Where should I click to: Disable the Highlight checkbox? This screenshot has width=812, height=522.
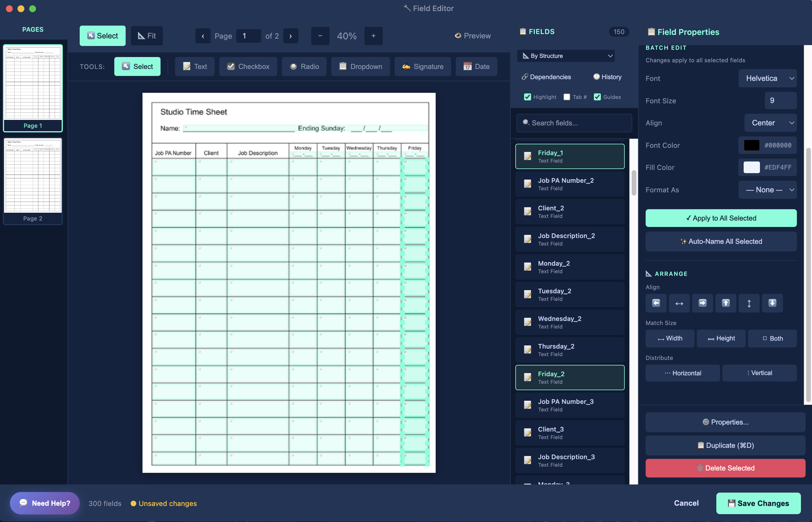pyautogui.click(x=528, y=97)
